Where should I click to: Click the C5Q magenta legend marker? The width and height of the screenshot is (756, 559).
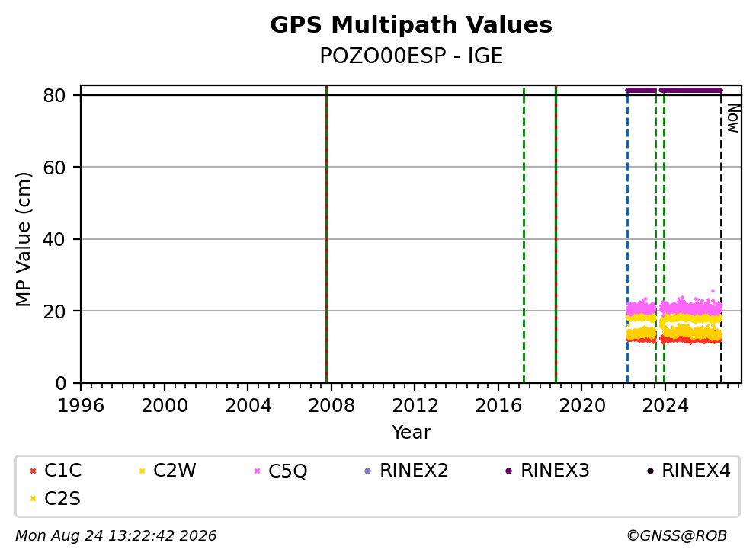(257, 471)
